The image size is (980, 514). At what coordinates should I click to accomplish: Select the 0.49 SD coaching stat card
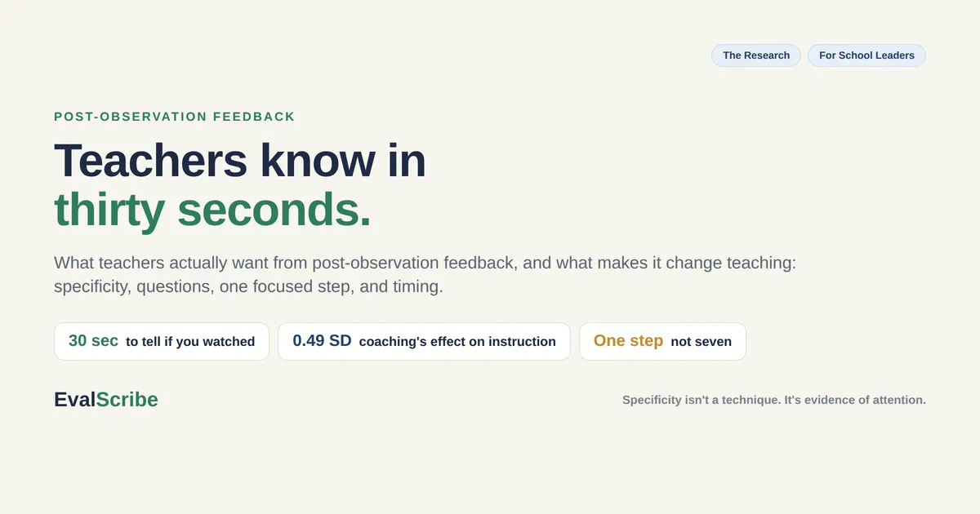point(425,341)
